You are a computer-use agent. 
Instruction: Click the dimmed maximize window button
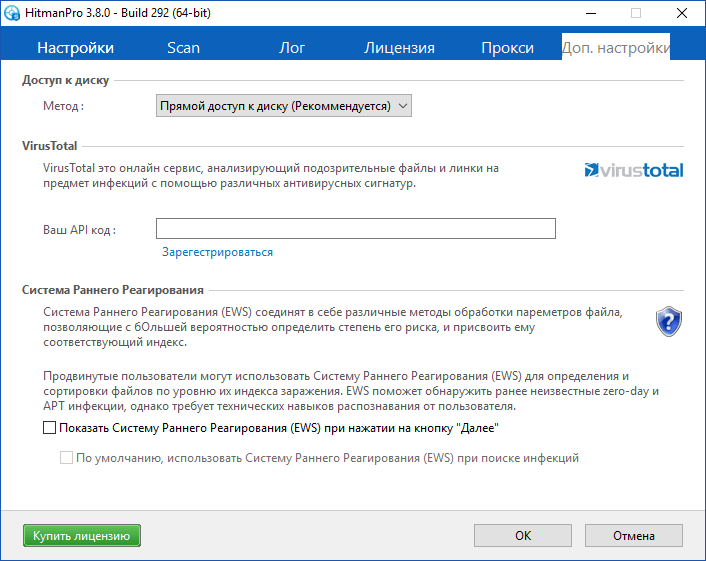click(x=635, y=14)
